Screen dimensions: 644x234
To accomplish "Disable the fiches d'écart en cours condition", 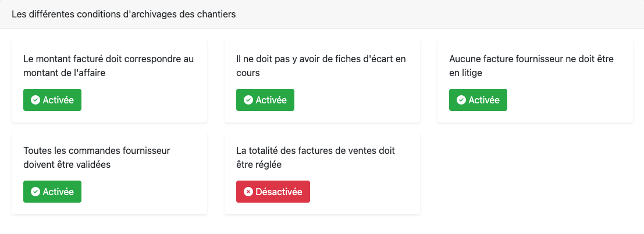I will (265, 100).
